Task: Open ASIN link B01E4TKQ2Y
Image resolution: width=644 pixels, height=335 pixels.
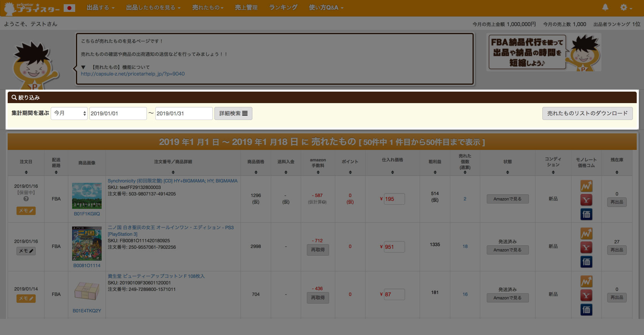Action: click(x=87, y=311)
